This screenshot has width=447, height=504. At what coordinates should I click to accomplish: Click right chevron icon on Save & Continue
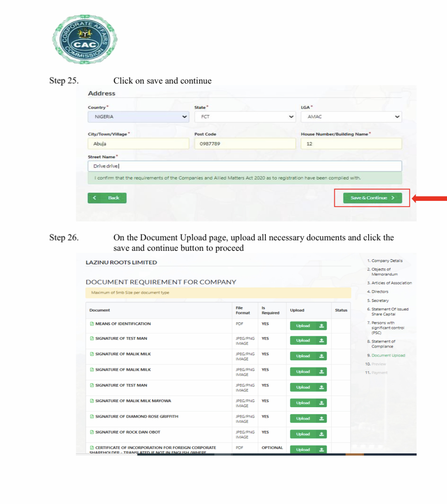(x=393, y=198)
